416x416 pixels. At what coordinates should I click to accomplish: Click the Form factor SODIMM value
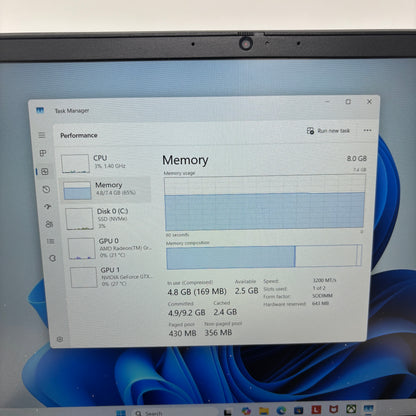click(322, 296)
